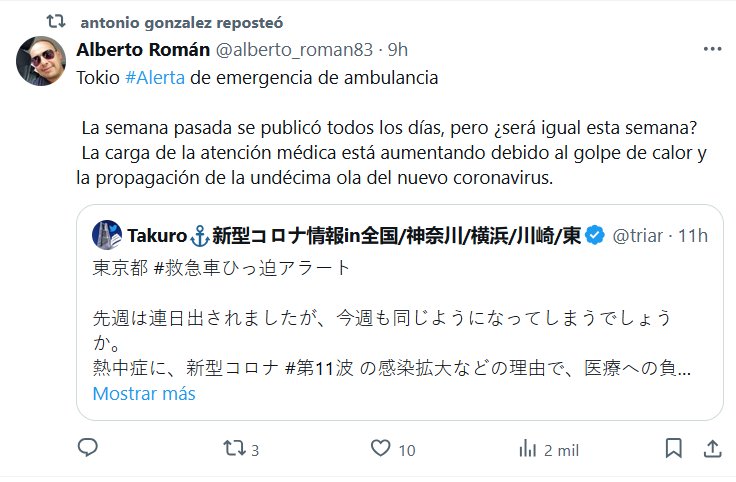Open Alberto Román's profile picture
Screen dimensions: 736x482
click(41, 61)
